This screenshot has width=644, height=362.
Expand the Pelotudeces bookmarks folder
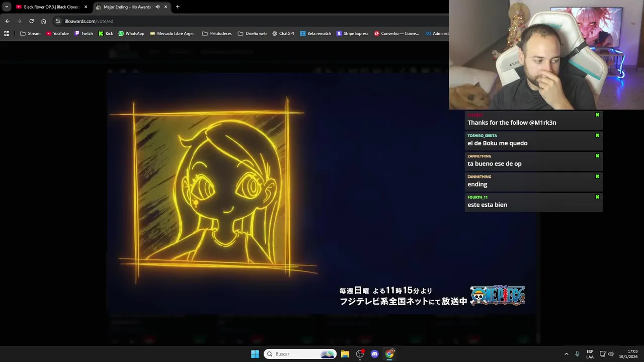[x=217, y=34]
